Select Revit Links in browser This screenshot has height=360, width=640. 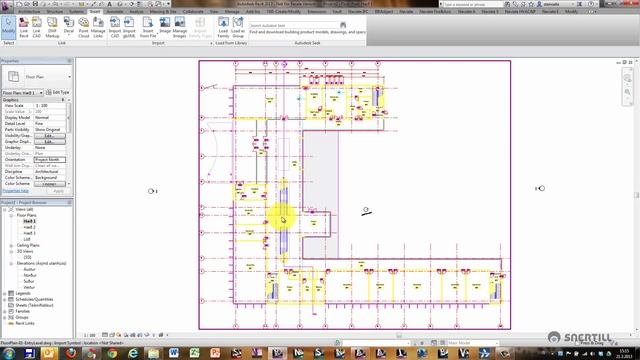tap(25, 324)
